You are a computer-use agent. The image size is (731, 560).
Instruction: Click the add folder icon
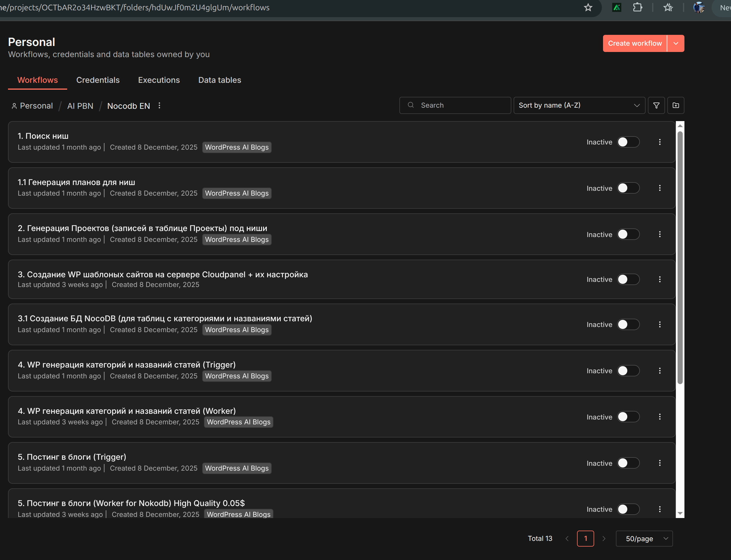(676, 105)
